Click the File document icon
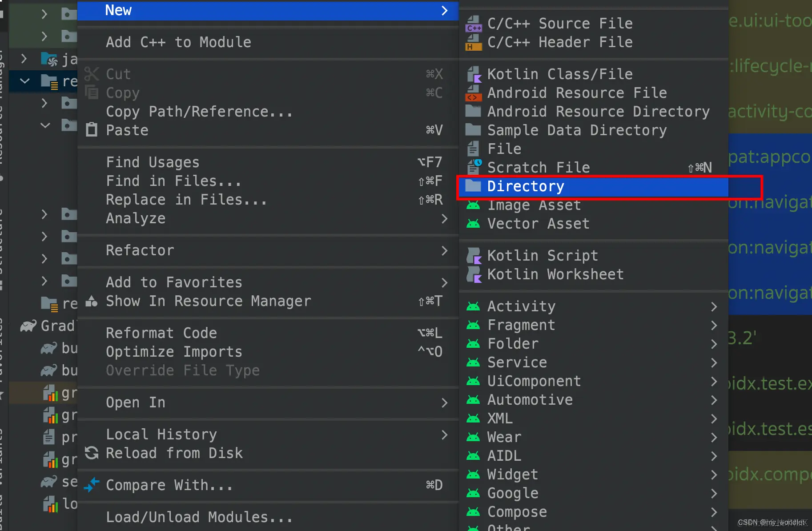Screen dimensions: 812x531 pos(473,149)
